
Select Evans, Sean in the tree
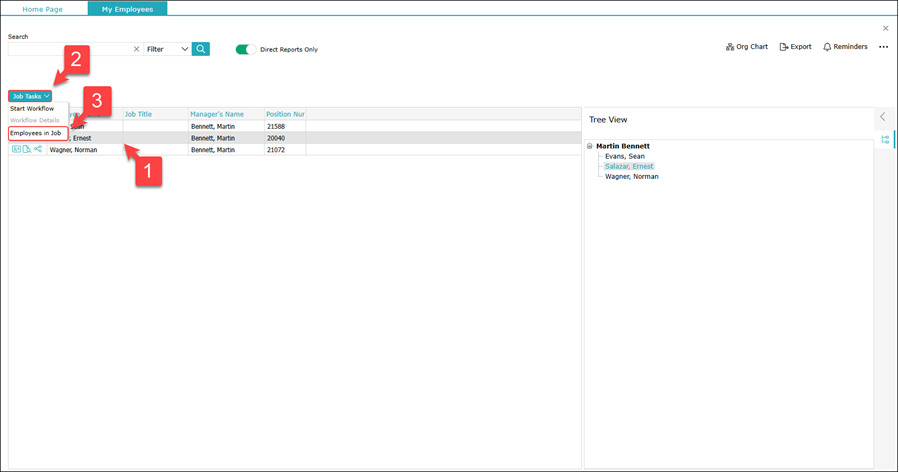624,156
